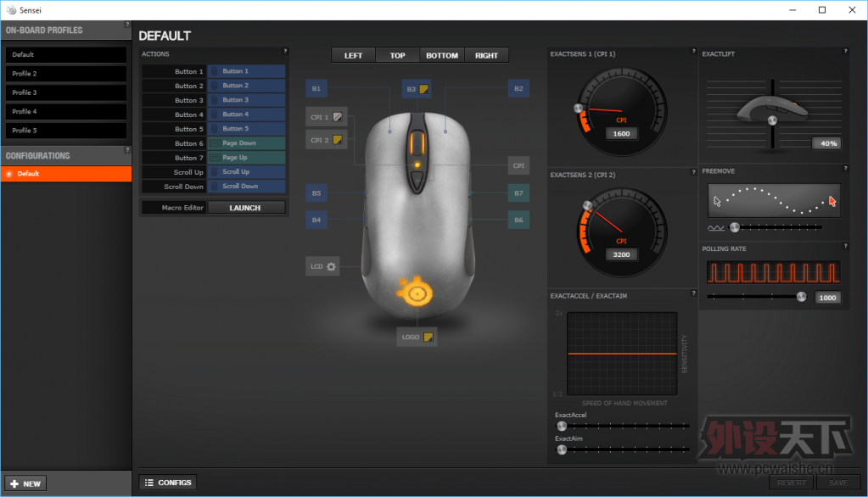Open Button 7 Page Up assignment
The height and width of the screenshot is (497, 868).
coord(246,158)
